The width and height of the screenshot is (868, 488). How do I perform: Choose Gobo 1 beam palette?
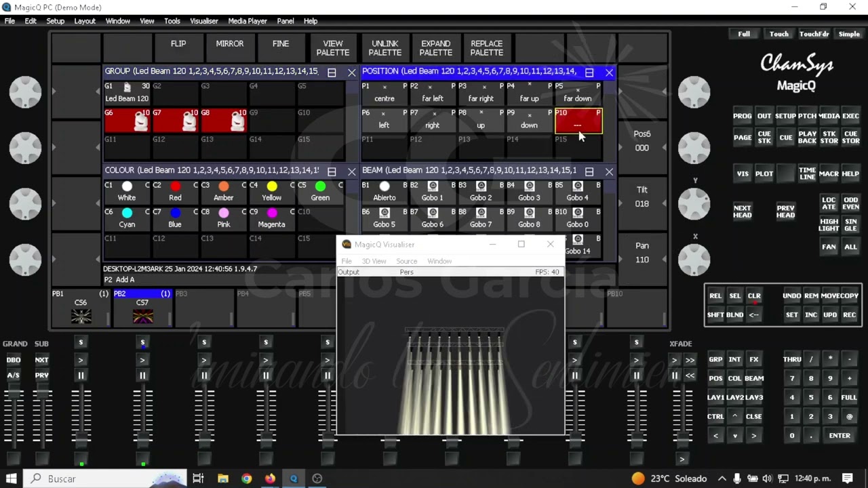click(x=433, y=191)
